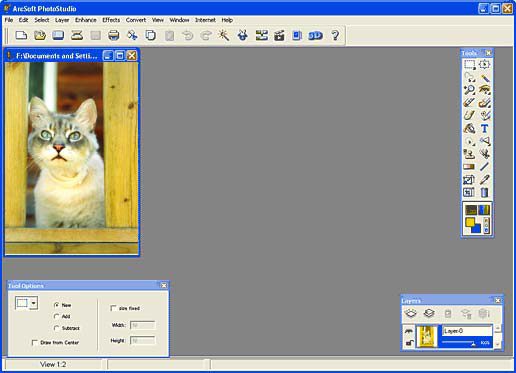
Task: Open the Layer menu
Action: pyautogui.click(x=62, y=20)
